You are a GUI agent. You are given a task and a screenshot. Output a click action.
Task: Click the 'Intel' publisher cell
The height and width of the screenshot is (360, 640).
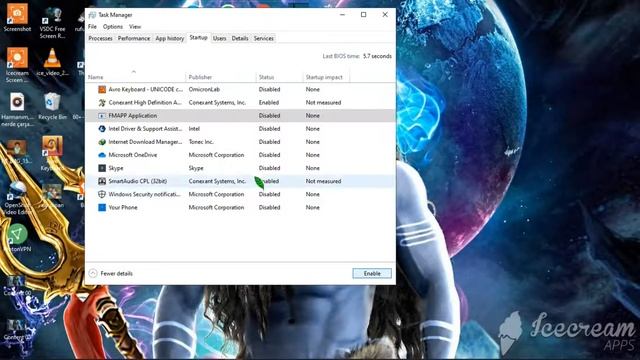(194, 129)
